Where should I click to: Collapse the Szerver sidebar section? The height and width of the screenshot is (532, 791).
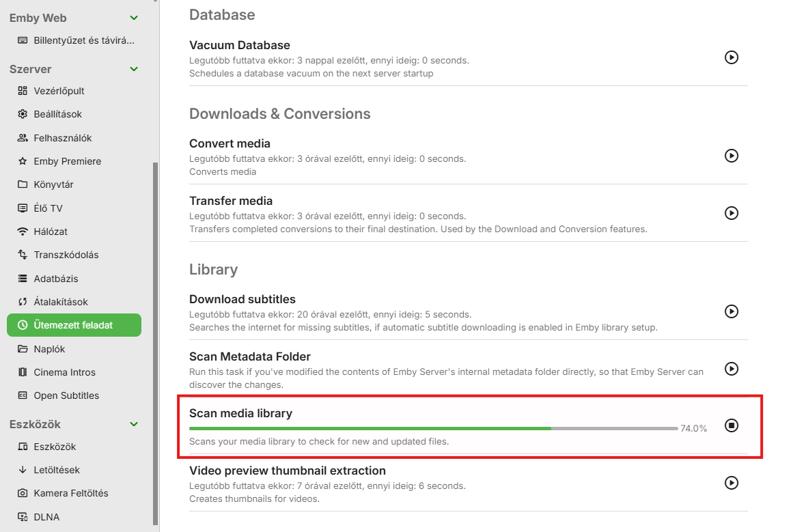click(134, 69)
